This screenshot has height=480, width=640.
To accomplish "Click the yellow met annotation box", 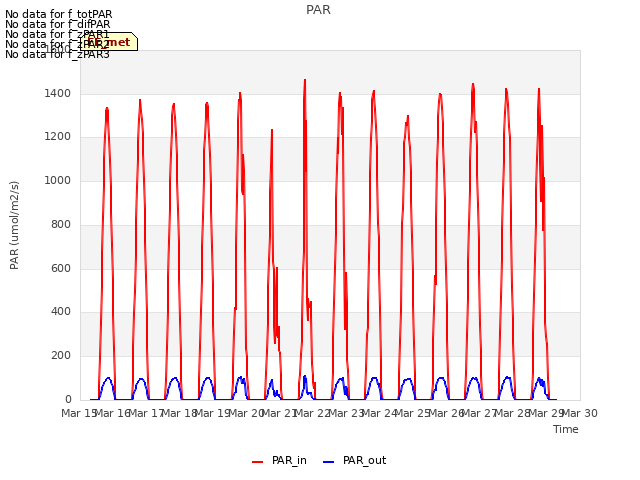I will click(x=109, y=42).
